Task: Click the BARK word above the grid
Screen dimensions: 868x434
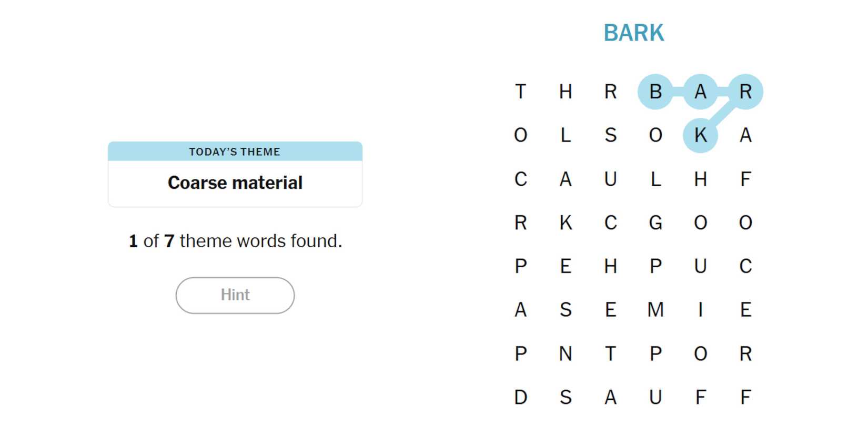Action: coord(633,33)
